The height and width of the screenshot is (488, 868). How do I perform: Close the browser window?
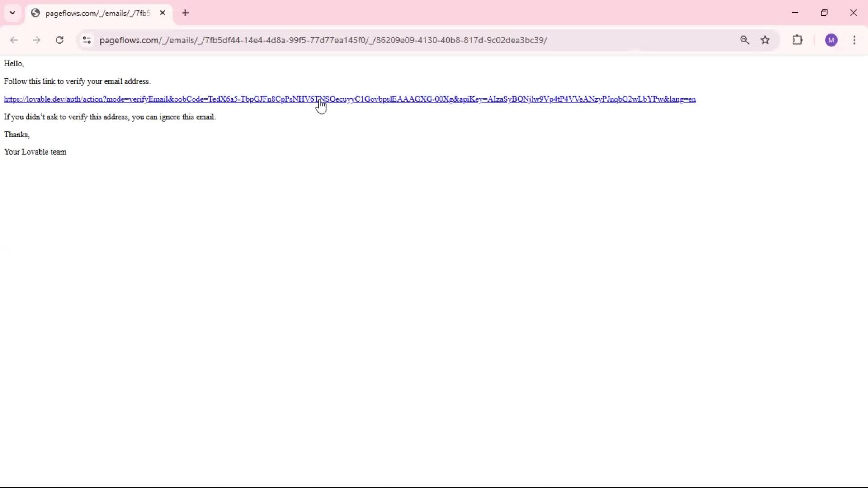click(x=854, y=13)
